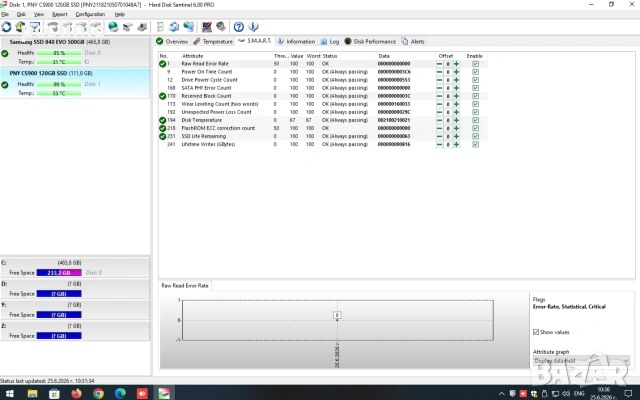
Task: Click the blue refresh arrows document icon
Action: (x=174, y=27)
